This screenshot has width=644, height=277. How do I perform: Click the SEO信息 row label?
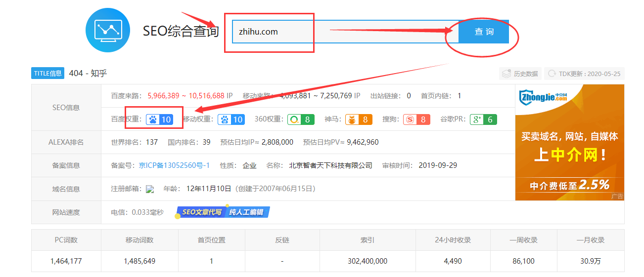[66, 107]
